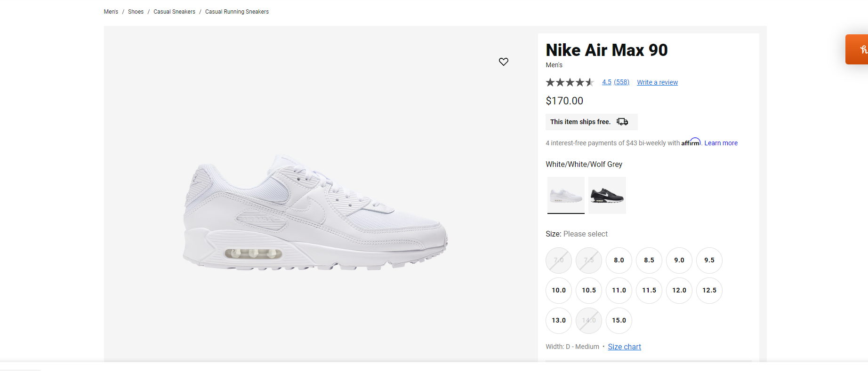Click Write a review link

coord(657,82)
